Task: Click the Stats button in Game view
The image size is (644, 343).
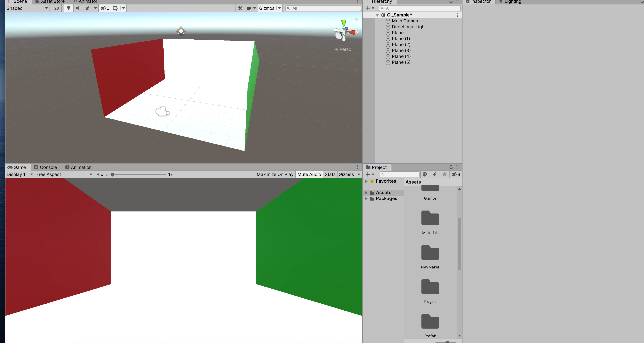Action: click(x=330, y=174)
